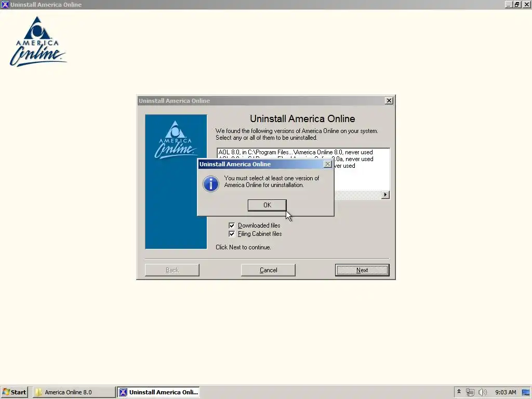Uncheck the Downloaded files checkbox

pos(232,225)
